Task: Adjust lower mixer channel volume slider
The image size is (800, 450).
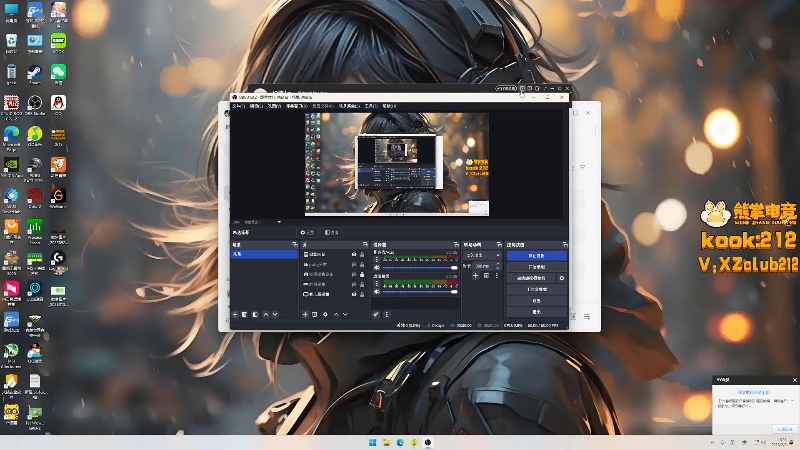Action: click(420, 292)
